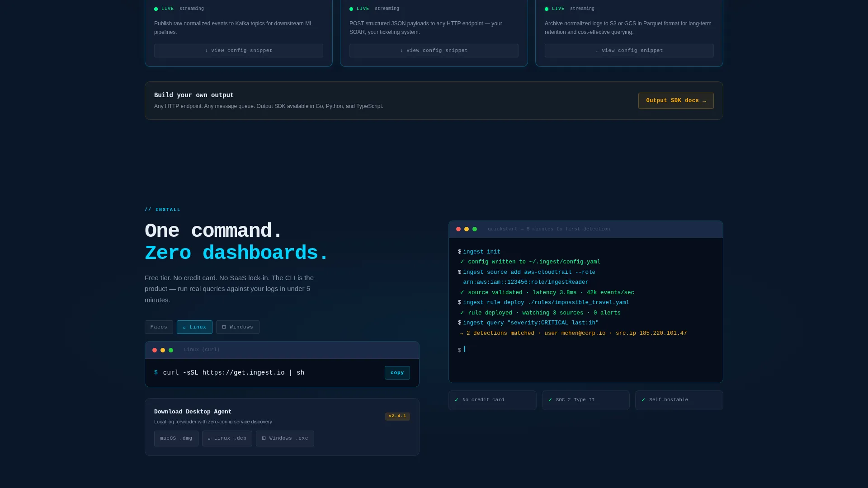Click the 'One command.' headline

pos(213,231)
